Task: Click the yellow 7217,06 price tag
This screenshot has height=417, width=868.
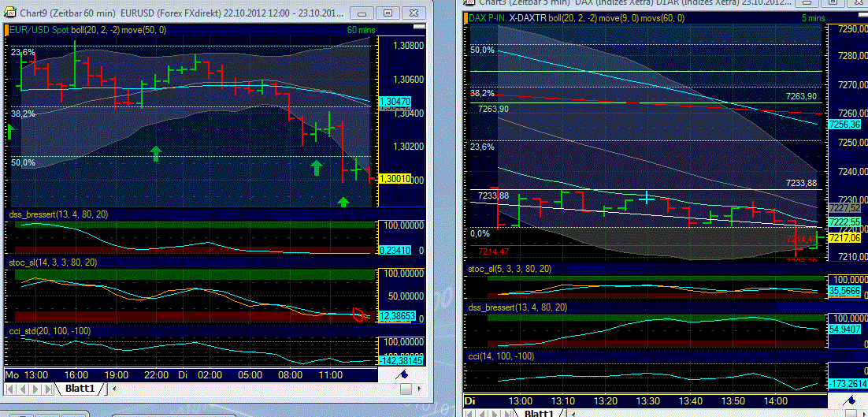Action: (x=844, y=237)
